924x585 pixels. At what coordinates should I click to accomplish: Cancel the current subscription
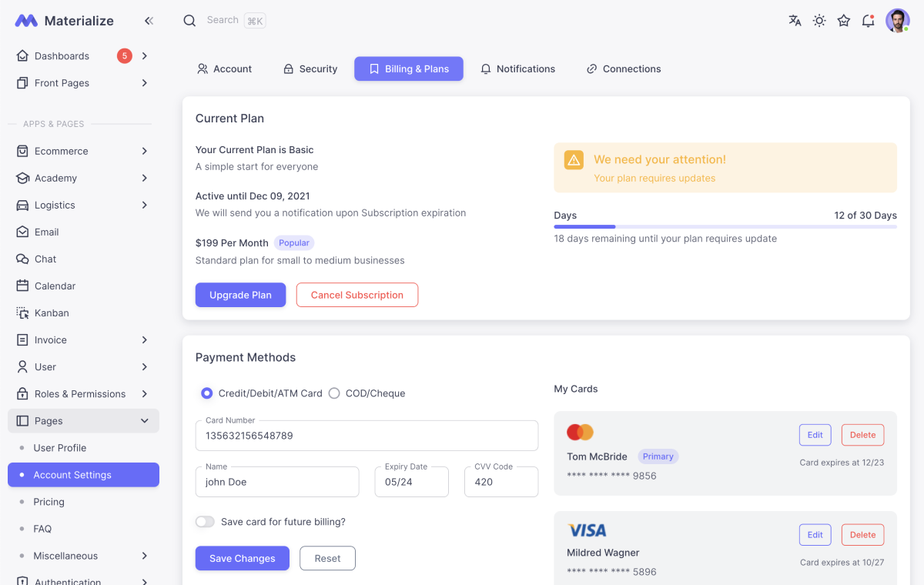tap(357, 295)
